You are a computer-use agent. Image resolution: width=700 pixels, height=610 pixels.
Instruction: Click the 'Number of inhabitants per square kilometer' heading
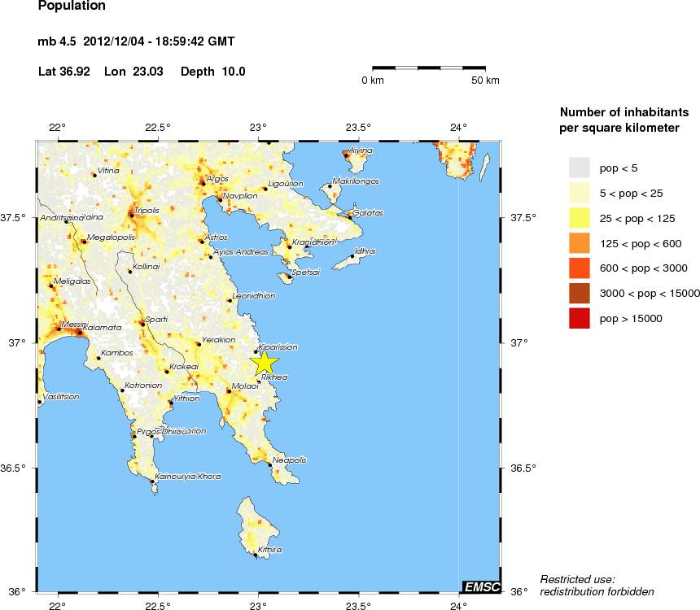pyautogui.click(x=623, y=120)
